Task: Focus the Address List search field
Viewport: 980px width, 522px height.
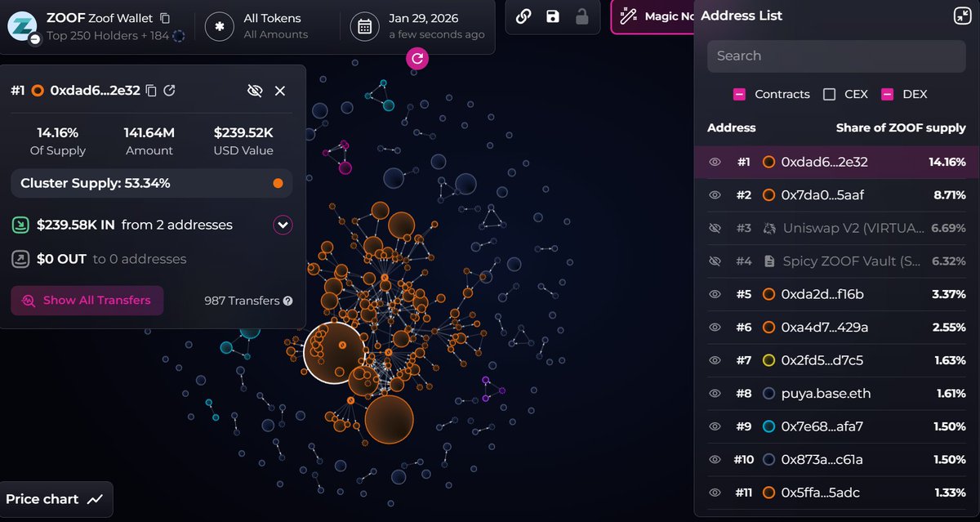Action: [x=837, y=56]
